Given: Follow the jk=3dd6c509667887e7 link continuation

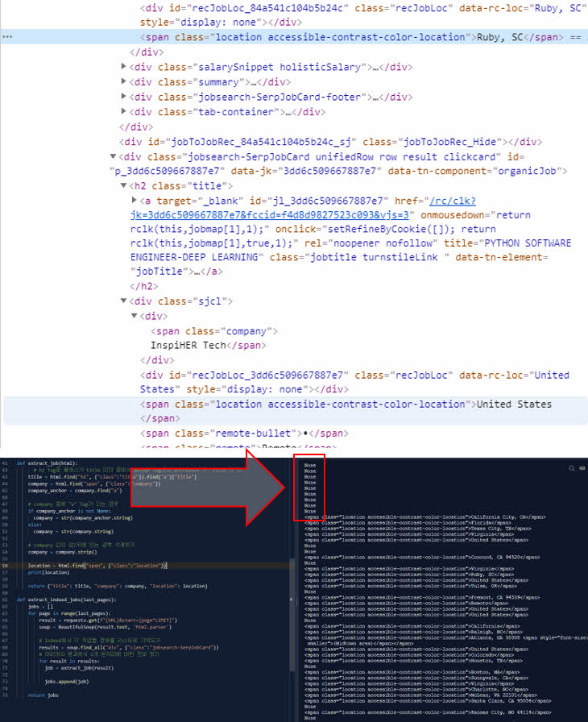Looking at the screenshot, I should 270,215.
